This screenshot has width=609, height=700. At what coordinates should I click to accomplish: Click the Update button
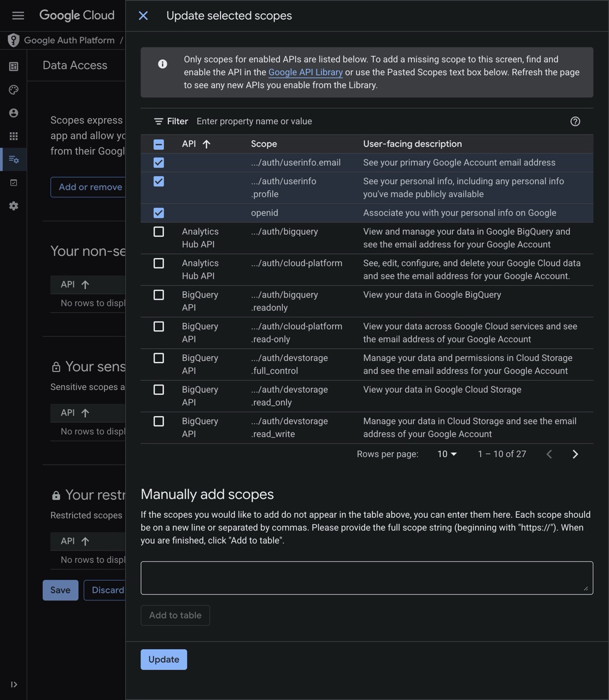click(163, 660)
